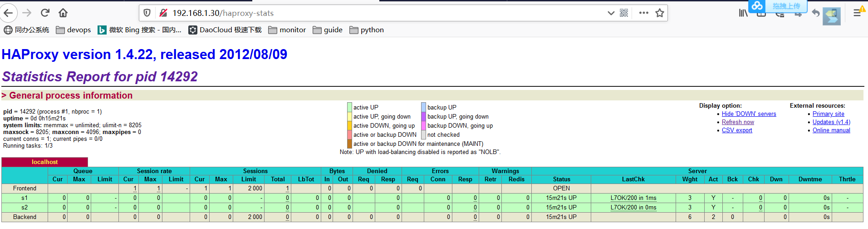This screenshot has width=868, height=229.
Task: Click the insecure connection lock icon
Action: click(163, 13)
